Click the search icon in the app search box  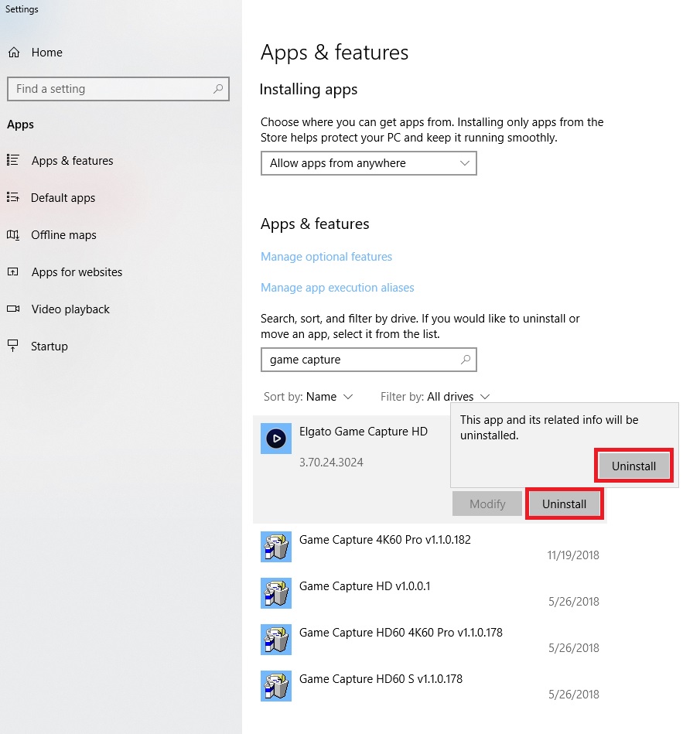point(466,360)
